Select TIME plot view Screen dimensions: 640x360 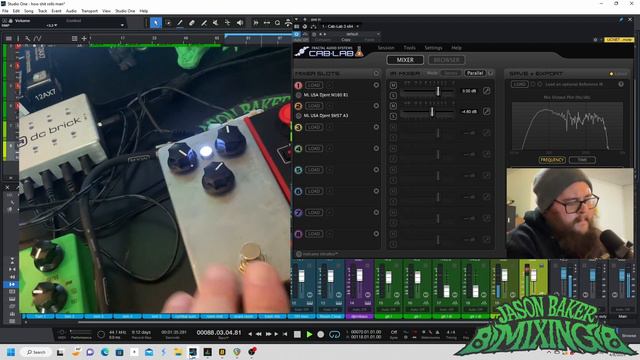pos(582,160)
